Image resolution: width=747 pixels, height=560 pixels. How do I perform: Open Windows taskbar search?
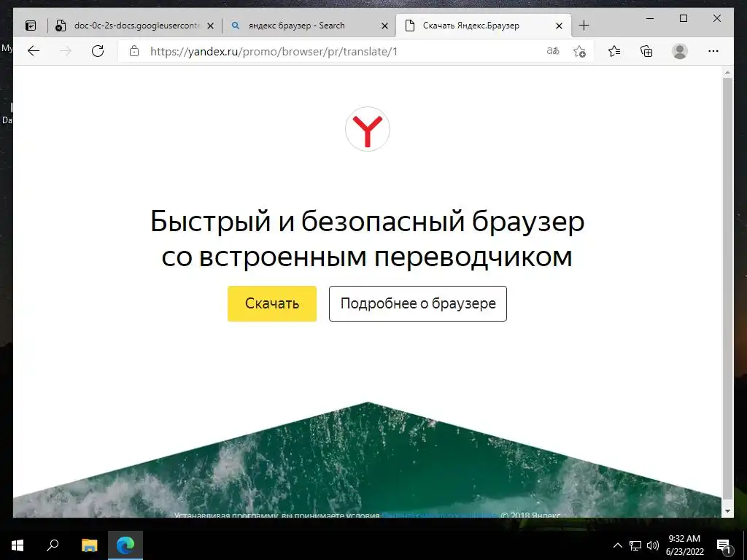pos(53,545)
